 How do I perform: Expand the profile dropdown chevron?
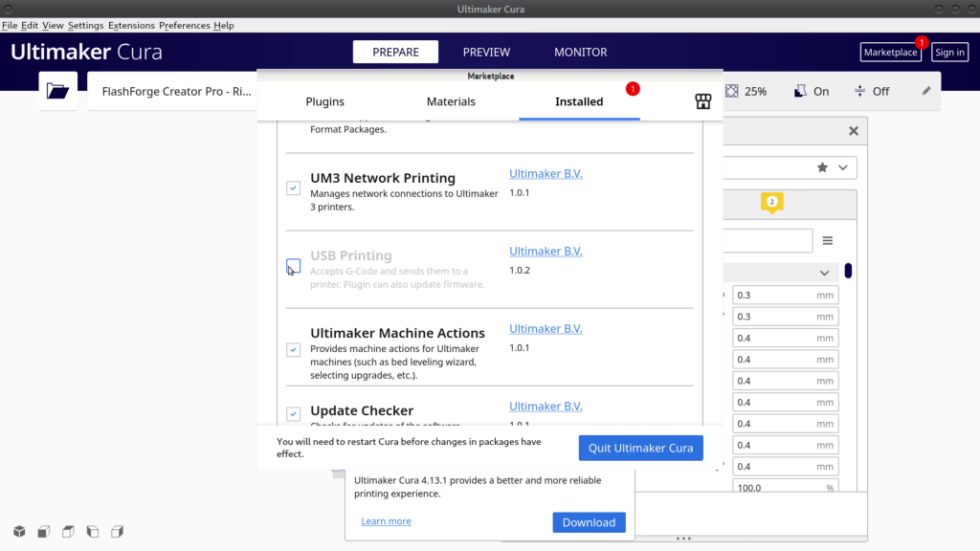(x=843, y=167)
